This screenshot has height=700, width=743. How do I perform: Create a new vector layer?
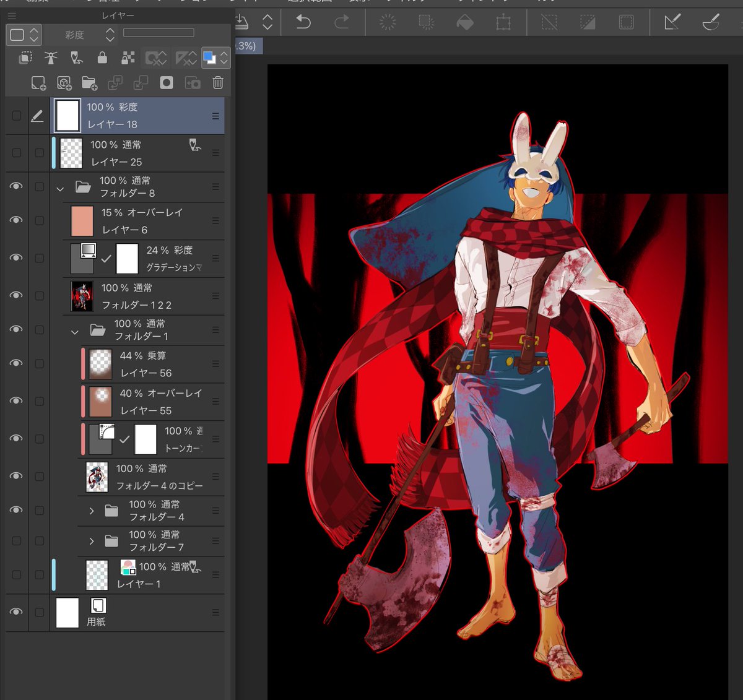(64, 83)
